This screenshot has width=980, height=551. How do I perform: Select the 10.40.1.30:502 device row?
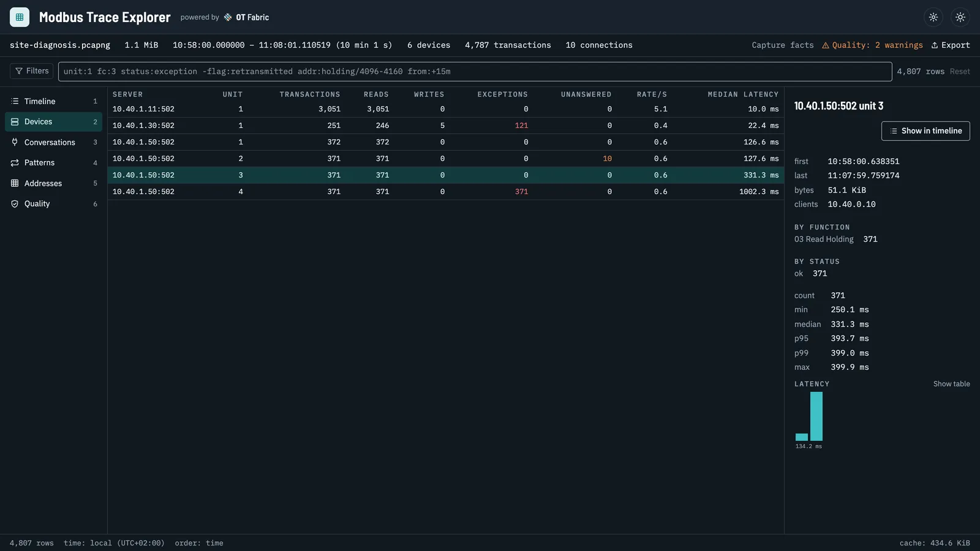tap(446, 126)
